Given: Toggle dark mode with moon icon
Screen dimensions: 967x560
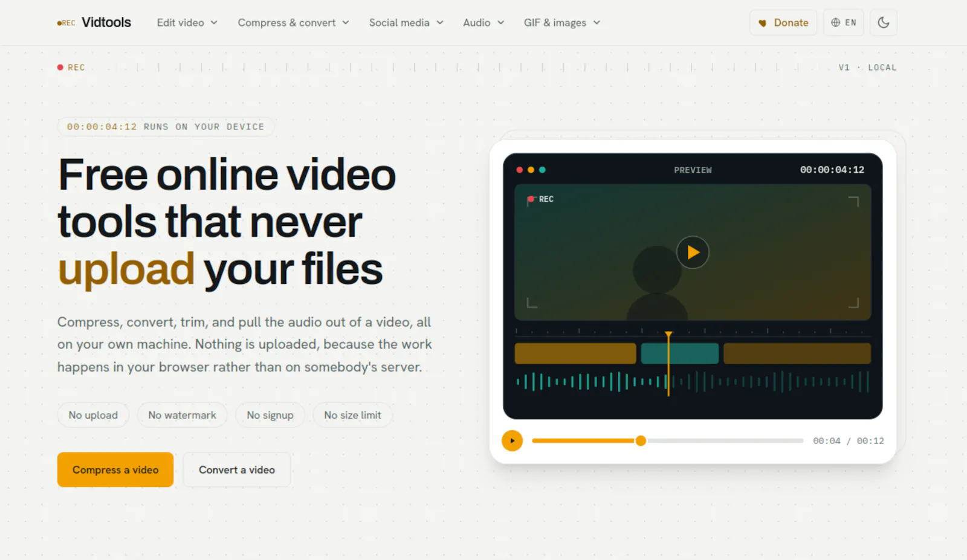Looking at the screenshot, I should (x=884, y=22).
